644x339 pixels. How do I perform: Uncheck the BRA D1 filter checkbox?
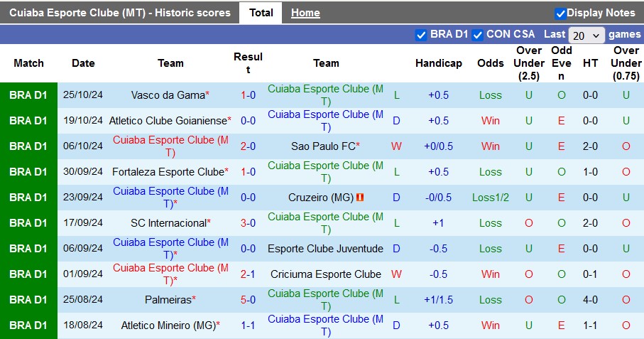(421, 34)
